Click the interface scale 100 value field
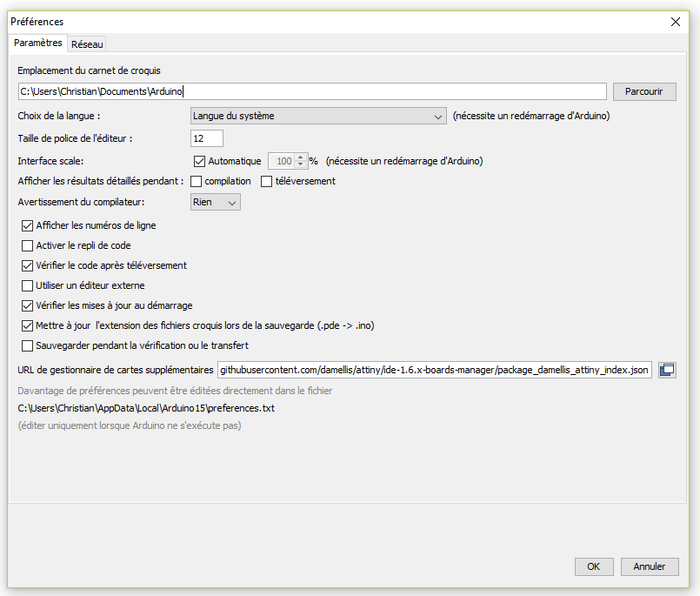Screen dimensions: 700x596 click(282, 161)
